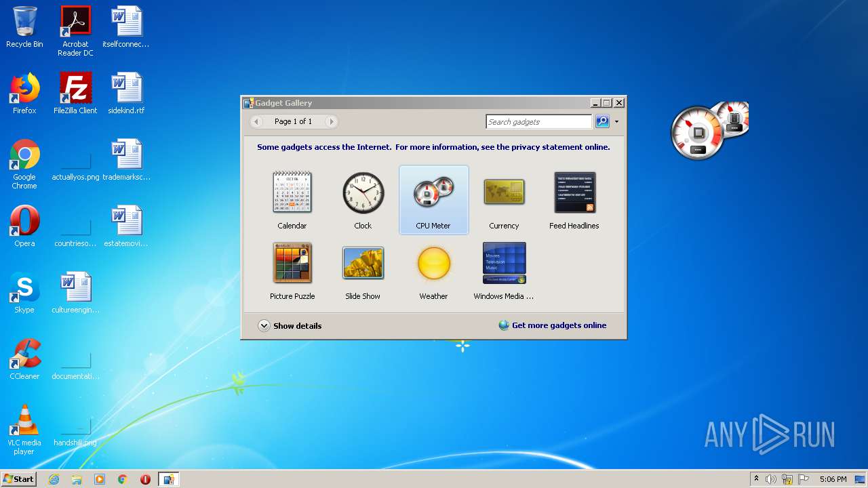
Task: Launch Google Chrome desktop shortcut
Action: click(x=24, y=164)
